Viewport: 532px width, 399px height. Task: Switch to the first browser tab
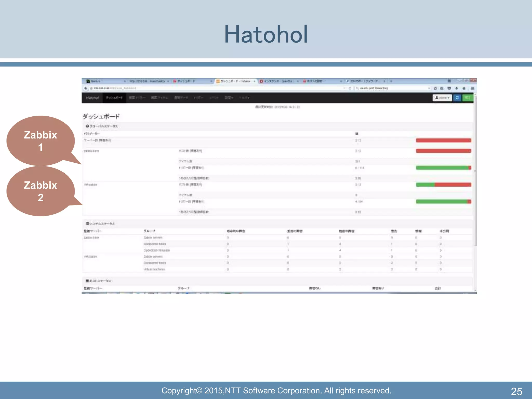pos(105,81)
